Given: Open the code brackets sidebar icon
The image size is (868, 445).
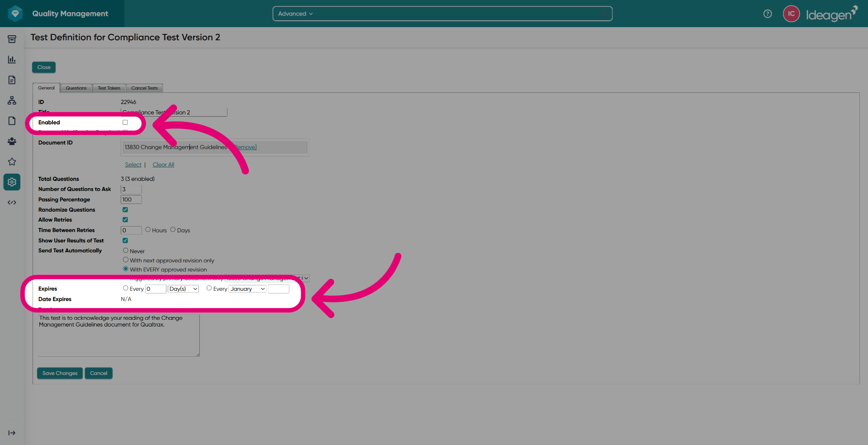Looking at the screenshot, I should 12,202.
